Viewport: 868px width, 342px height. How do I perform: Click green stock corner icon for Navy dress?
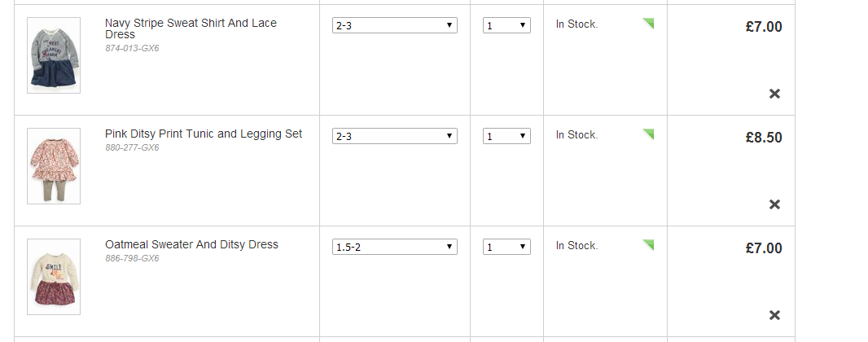(649, 23)
